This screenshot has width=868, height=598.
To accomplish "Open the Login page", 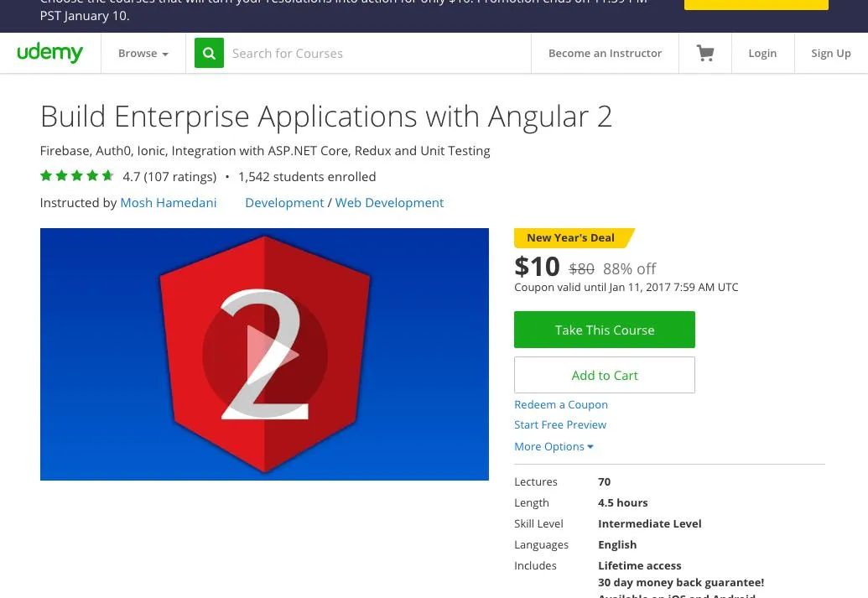I will pos(762,53).
